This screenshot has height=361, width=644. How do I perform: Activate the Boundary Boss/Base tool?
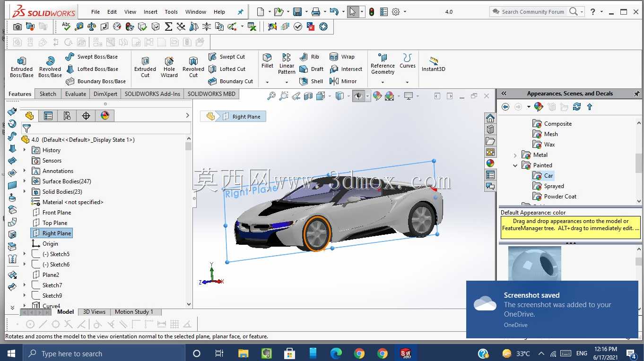pyautogui.click(x=96, y=81)
